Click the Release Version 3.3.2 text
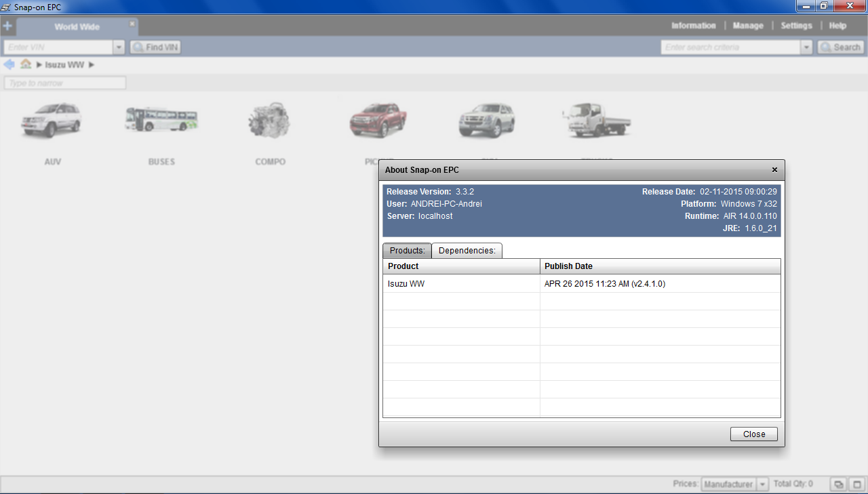868x494 pixels. (x=430, y=192)
